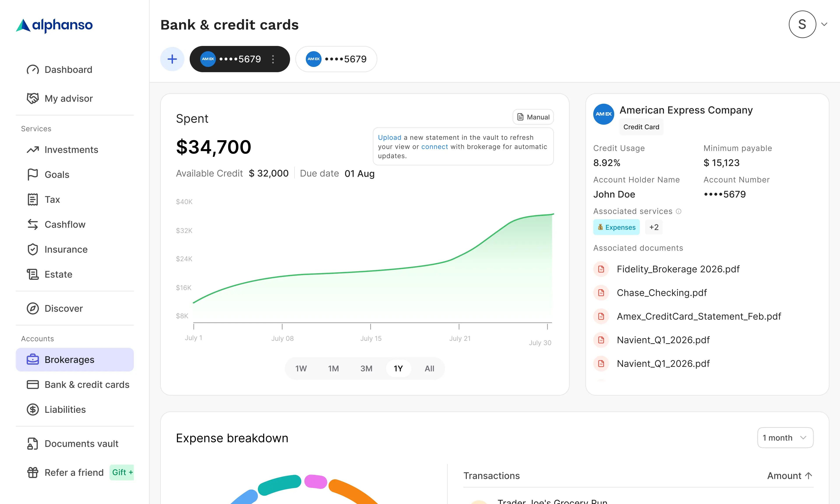Click the Refer a friend gift icon
Screen dimensions: 840x504
(33, 472)
